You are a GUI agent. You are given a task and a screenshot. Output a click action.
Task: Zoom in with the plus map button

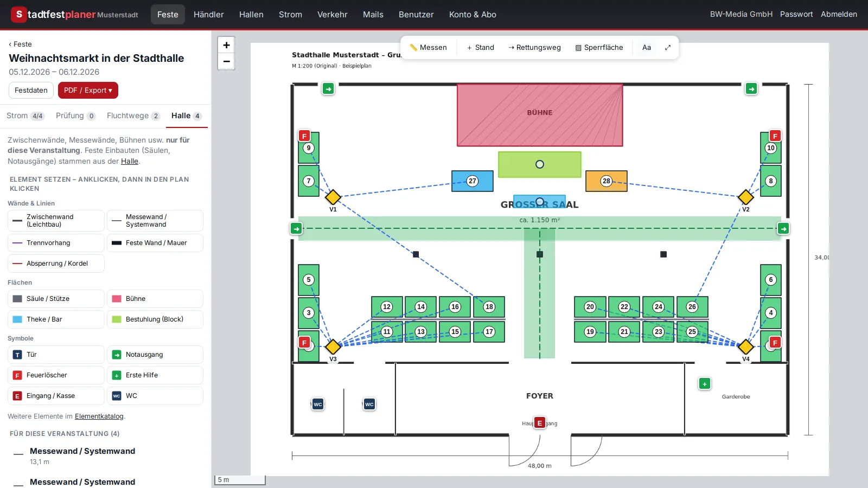[226, 45]
